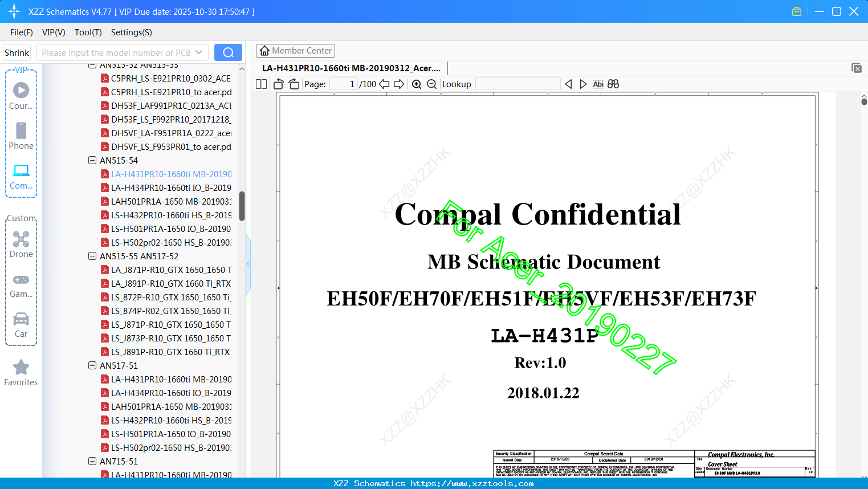Toggle the two-page layout view icon
Image resolution: width=868 pixels, height=489 pixels.
tap(261, 84)
